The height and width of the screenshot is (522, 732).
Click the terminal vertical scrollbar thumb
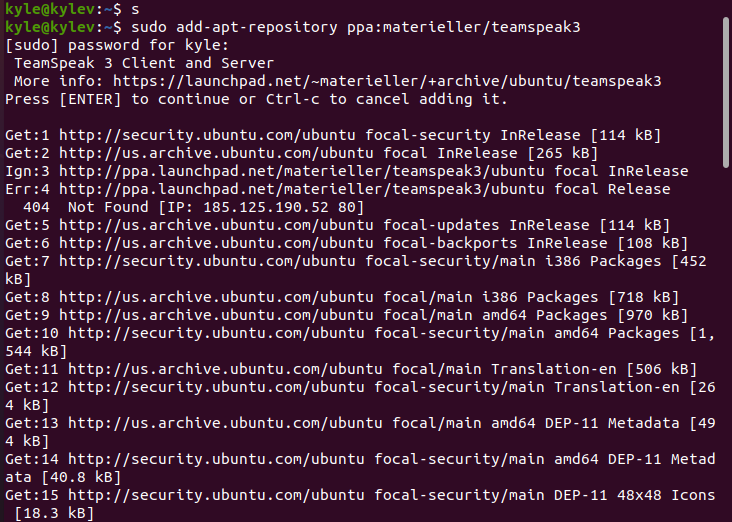coord(726,92)
